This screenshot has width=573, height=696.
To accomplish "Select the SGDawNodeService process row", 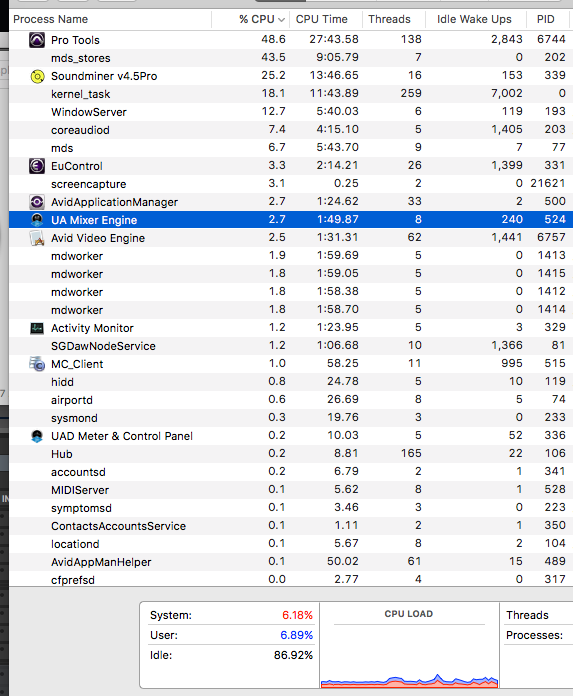I will click(x=291, y=346).
